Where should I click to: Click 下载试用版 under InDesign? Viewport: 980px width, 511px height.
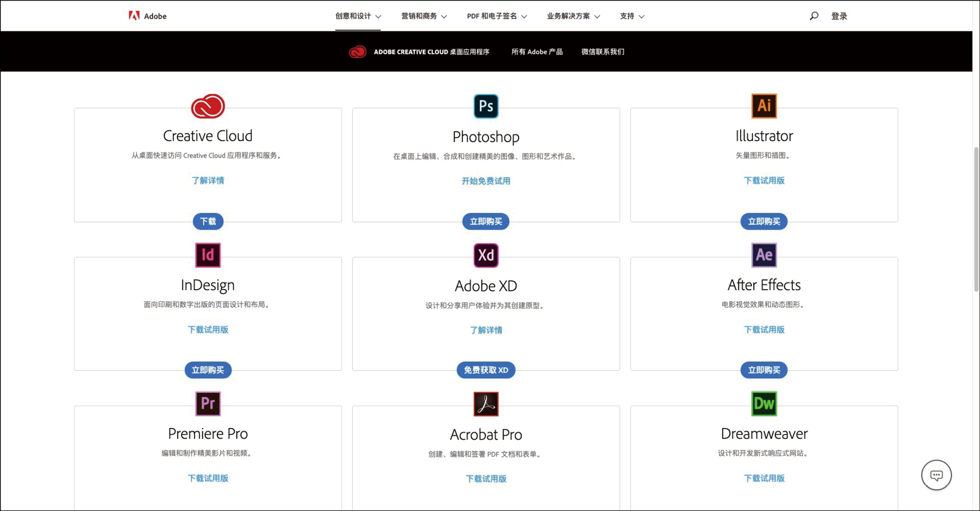pos(208,329)
